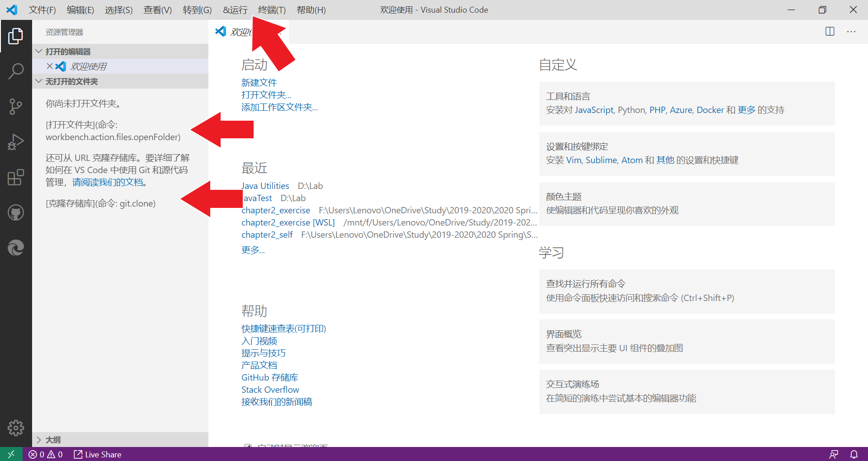This screenshot has width=868, height=461.
Task: Click the remote connection indicator in status bar
Action: pos(11,454)
